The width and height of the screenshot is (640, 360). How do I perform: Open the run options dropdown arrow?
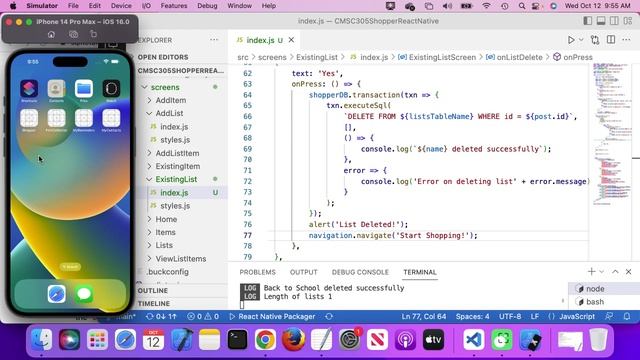581,40
